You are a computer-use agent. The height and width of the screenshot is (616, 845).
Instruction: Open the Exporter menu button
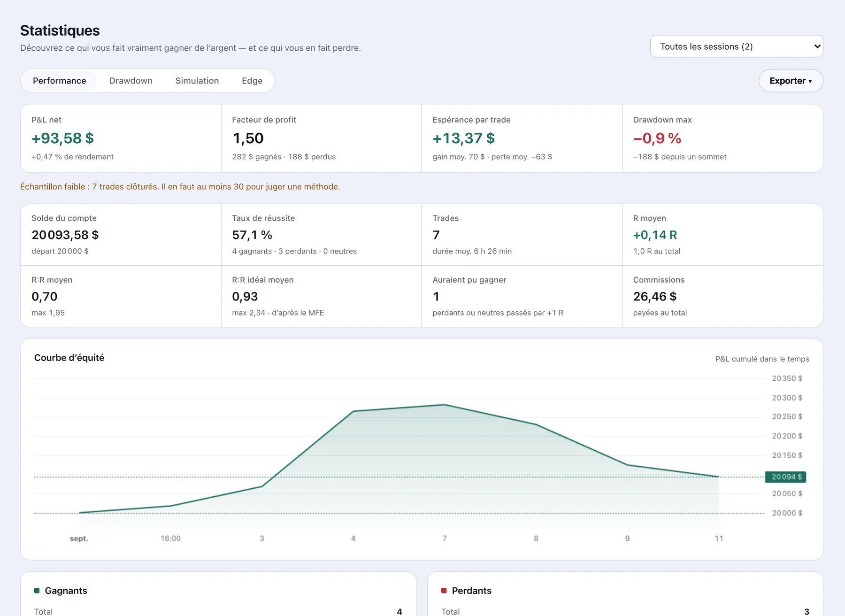[x=791, y=81]
